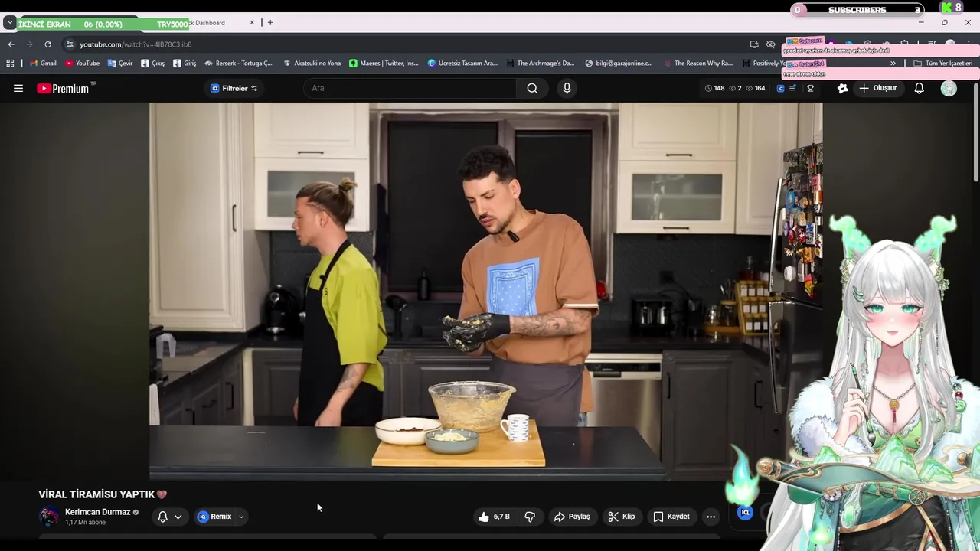The width and height of the screenshot is (980, 551).
Task: Submit search with magnifier icon
Action: (x=532, y=88)
